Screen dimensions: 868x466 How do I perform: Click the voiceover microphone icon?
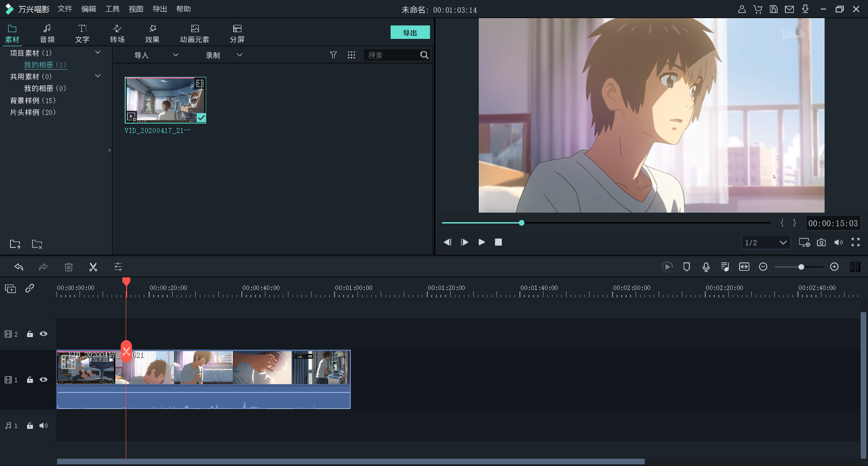click(706, 267)
